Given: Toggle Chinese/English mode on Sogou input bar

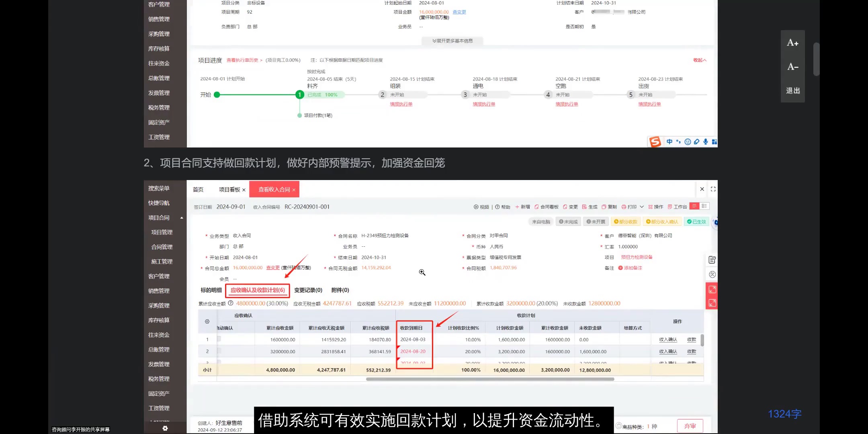Looking at the screenshot, I should coord(669,142).
